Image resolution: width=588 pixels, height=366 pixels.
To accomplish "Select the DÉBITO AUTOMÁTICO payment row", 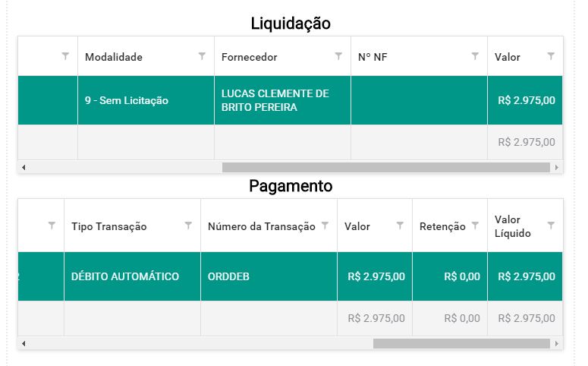I will 290,276.
